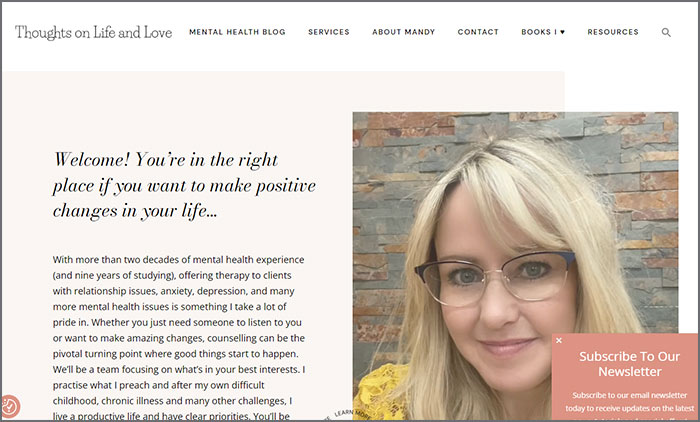The width and height of the screenshot is (700, 422).
Task: Click the intro paragraph about mental health experience
Action: point(179,338)
